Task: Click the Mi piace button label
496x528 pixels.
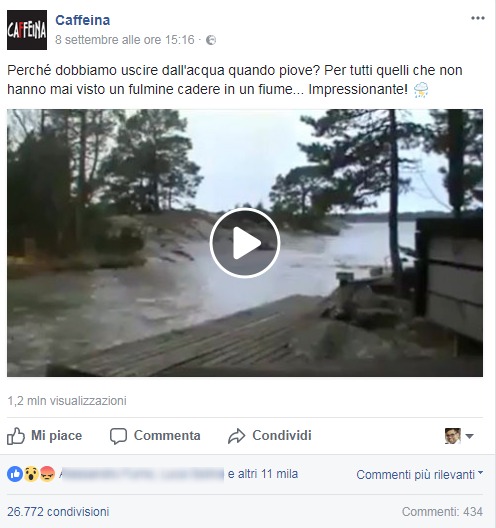Action: [x=57, y=436]
